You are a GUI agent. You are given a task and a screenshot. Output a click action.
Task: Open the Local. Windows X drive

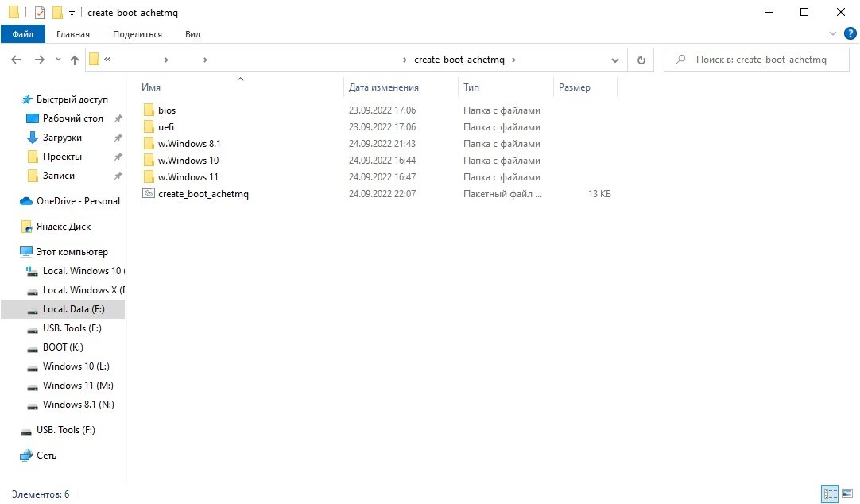pos(83,290)
